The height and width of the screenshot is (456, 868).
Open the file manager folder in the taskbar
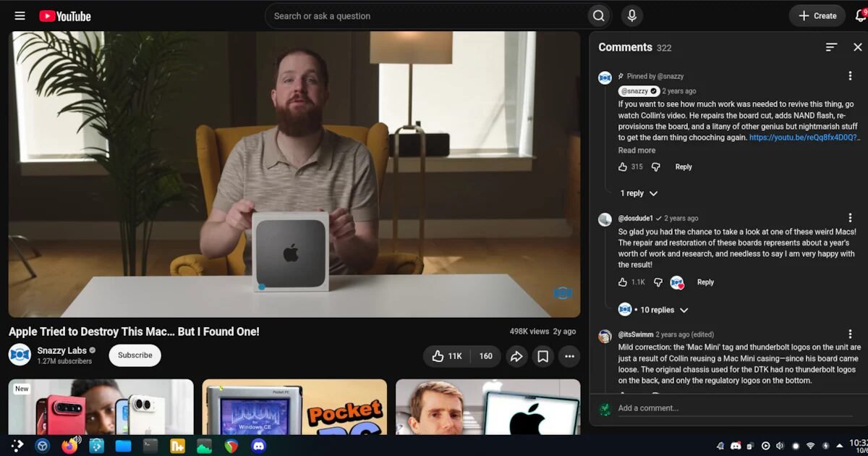click(x=124, y=446)
